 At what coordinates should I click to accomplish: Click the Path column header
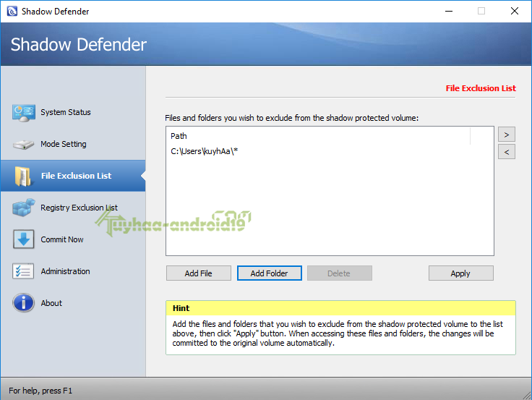pyautogui.click(x=179, y=136)
